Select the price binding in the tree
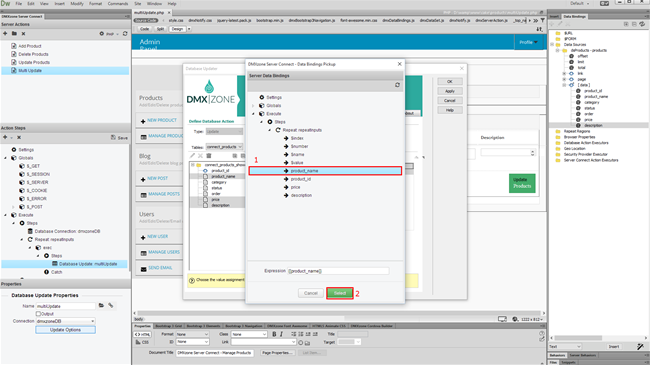 [x=296, y=187]
